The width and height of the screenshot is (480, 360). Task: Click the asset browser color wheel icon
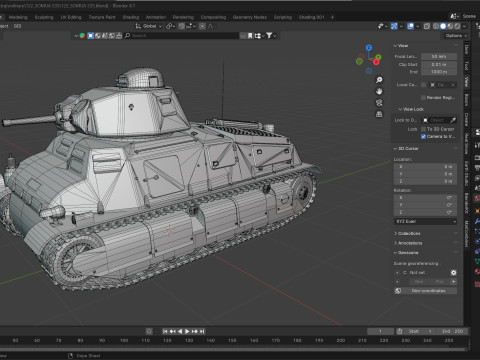pos(82,36)
